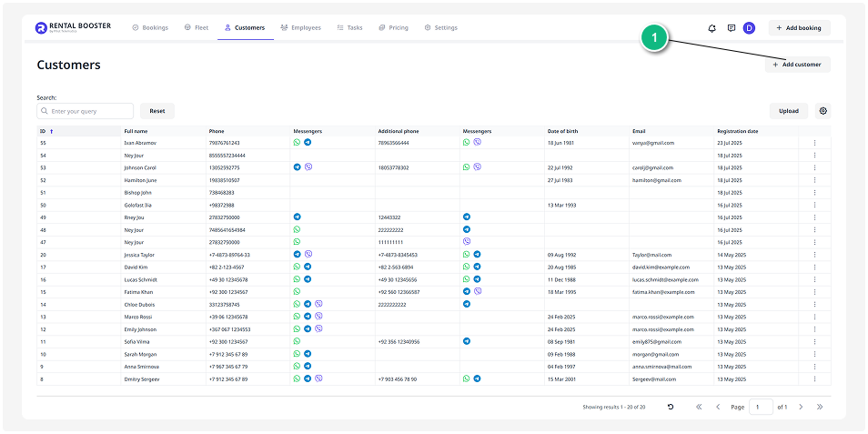Focus the search query input field
Image resolution: width=868 pixels, height=434 pixels.
point(90,111)
